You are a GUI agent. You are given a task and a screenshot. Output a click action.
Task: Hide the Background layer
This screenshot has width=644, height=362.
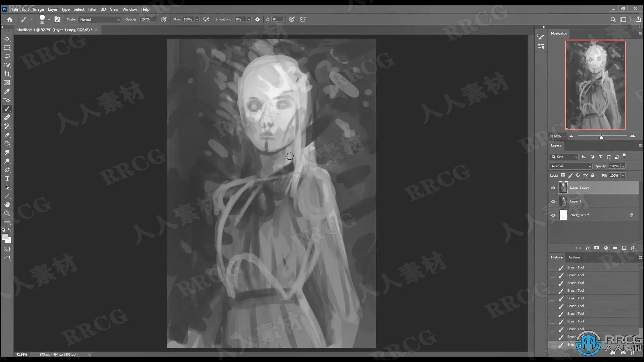(x=553, y=215)
